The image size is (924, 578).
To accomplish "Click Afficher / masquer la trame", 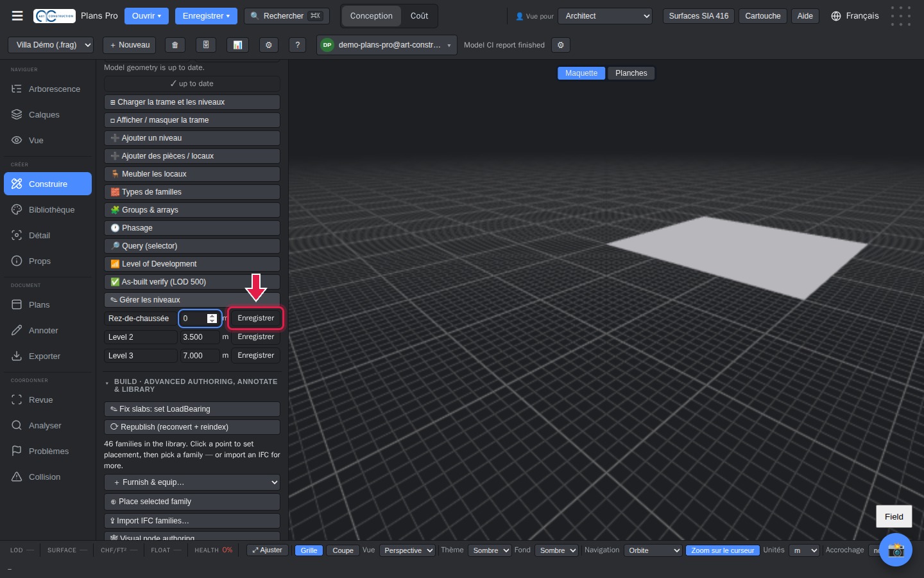I will 192,120.
